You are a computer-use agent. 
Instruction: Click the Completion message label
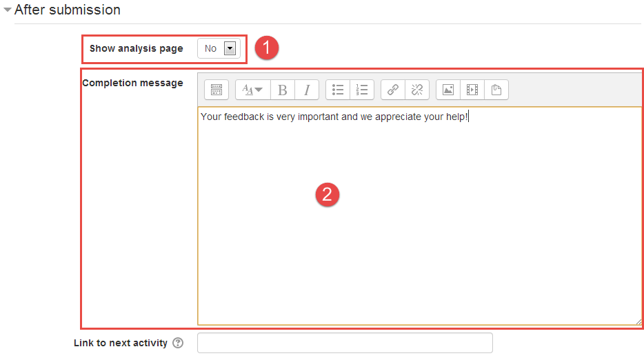coord(132,83)
